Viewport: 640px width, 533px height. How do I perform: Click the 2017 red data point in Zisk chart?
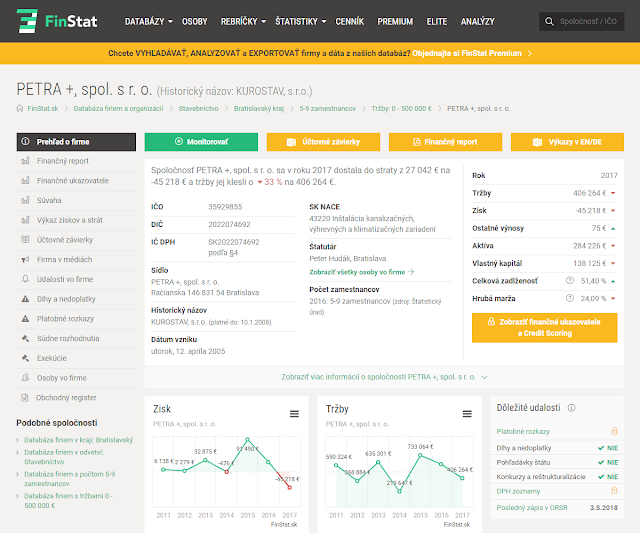(289, 487)
